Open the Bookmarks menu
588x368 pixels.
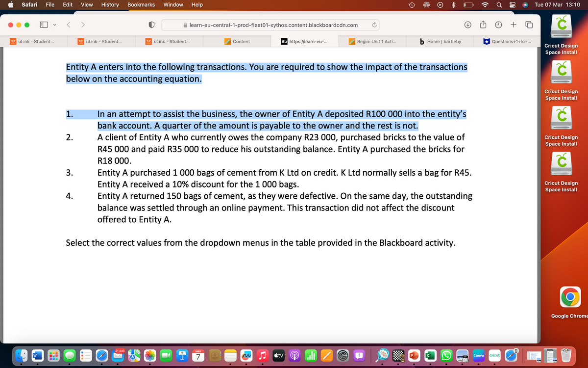click(141, 4)
